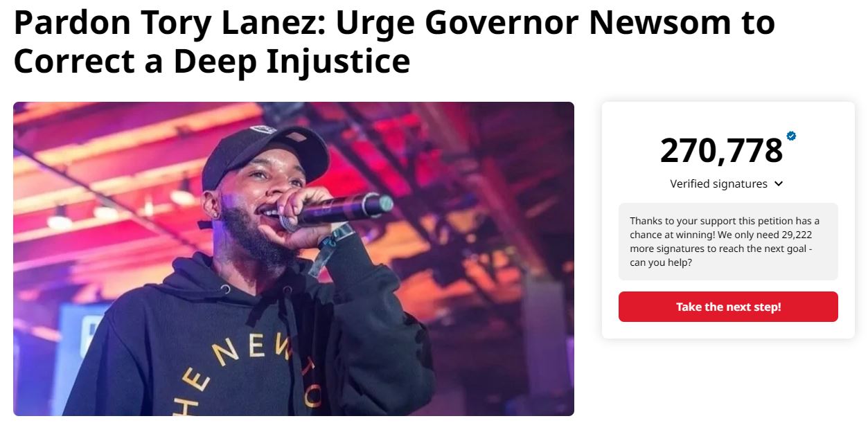Click the Take the next step! button
The height and width of the screenshot is (423, 868).
[x=728, y=307]
